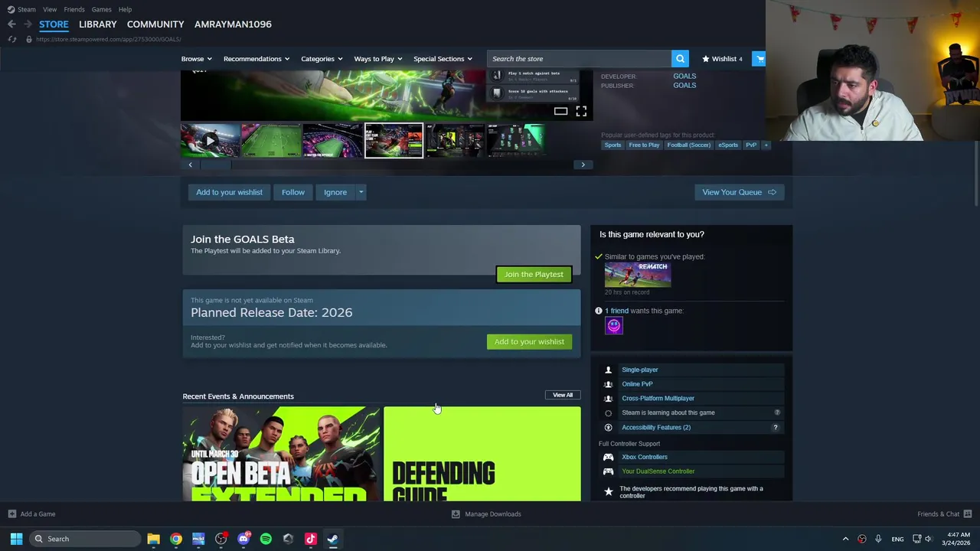Viewport: 980px width, 551px height.
Task: Click View Your Queue button
Action: (x=739, y=192)
